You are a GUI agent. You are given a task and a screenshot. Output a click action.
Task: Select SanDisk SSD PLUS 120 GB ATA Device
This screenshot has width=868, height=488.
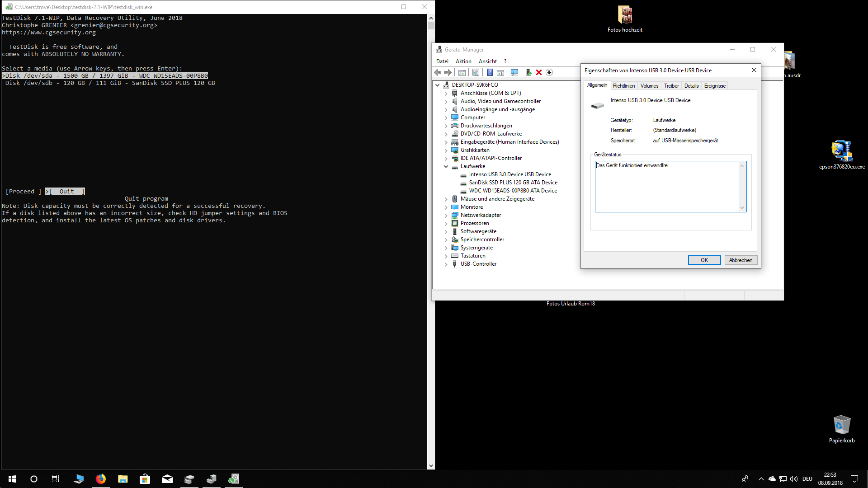[513, 183]
